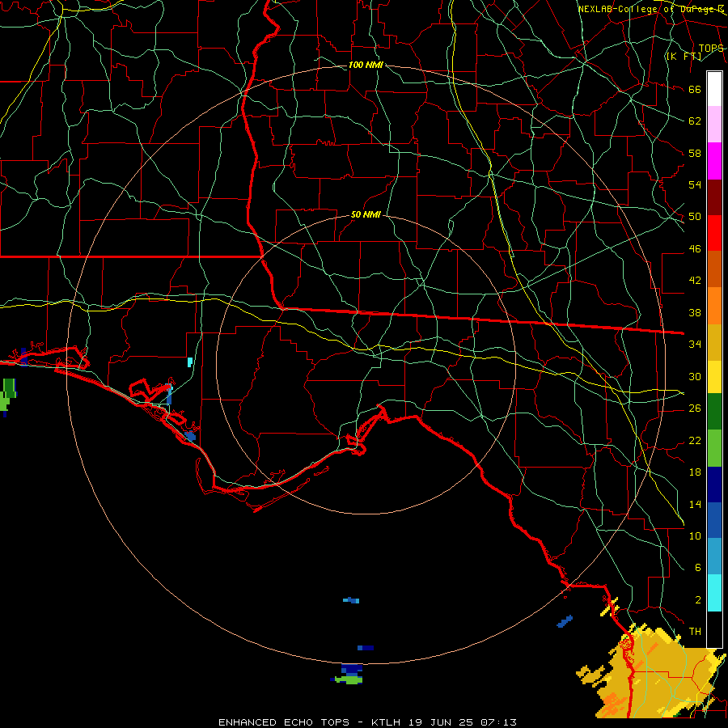
Task: Pick the cyan legend swatch
Action: (x=714, y=592)
